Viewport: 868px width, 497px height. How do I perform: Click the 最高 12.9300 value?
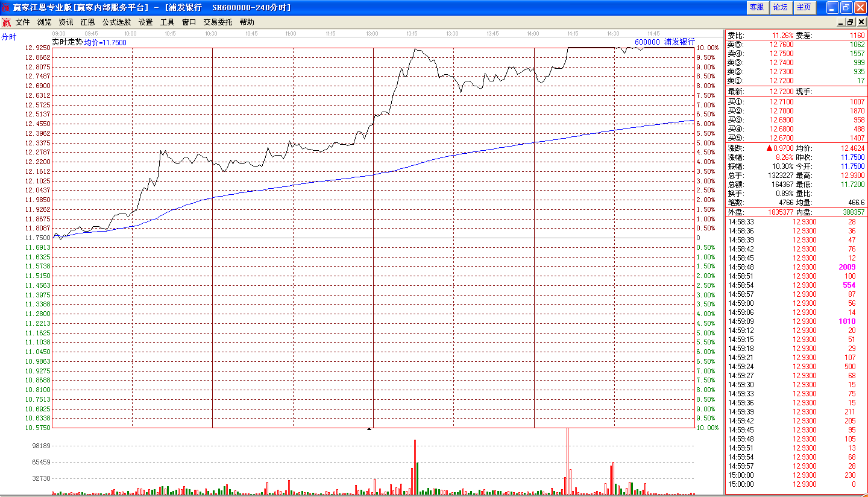click(x=853, y=176)
